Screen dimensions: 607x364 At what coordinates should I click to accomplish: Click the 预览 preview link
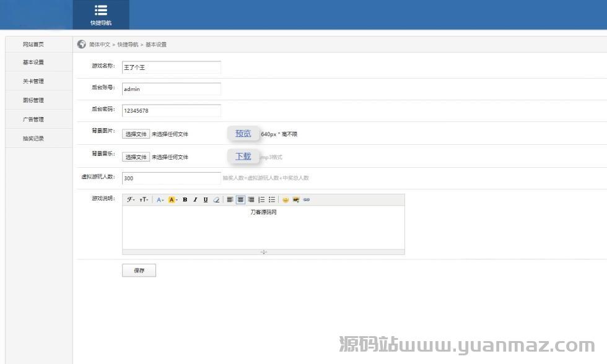[x=243, y=133]
